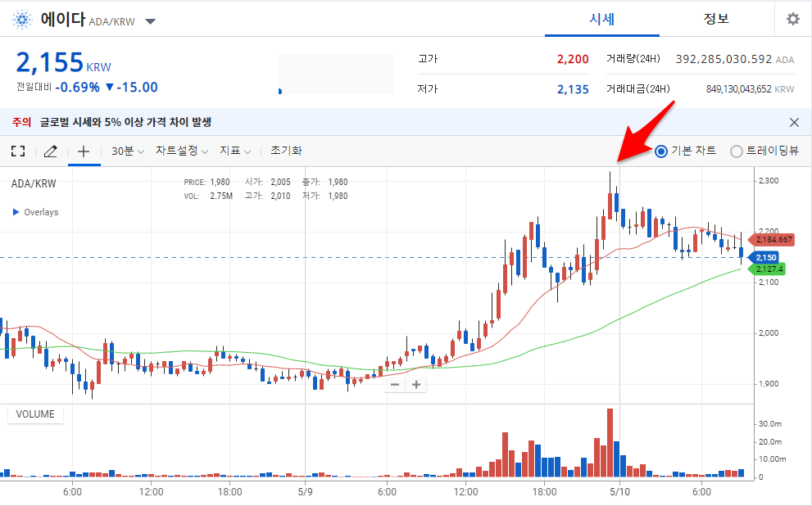Open the 지표 indicators dropdown
Image resolution: width=812 pixels, height=506 pixels.
[x=235, y=151]
